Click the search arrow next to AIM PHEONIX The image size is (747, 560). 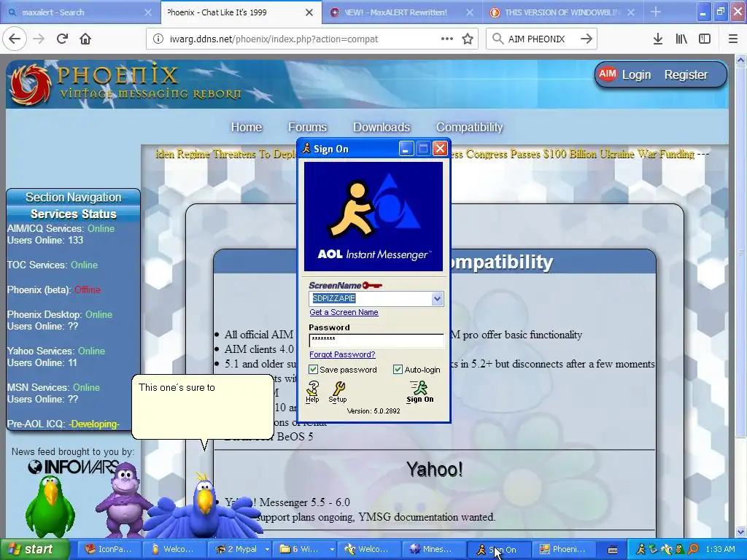coord(587,39)
